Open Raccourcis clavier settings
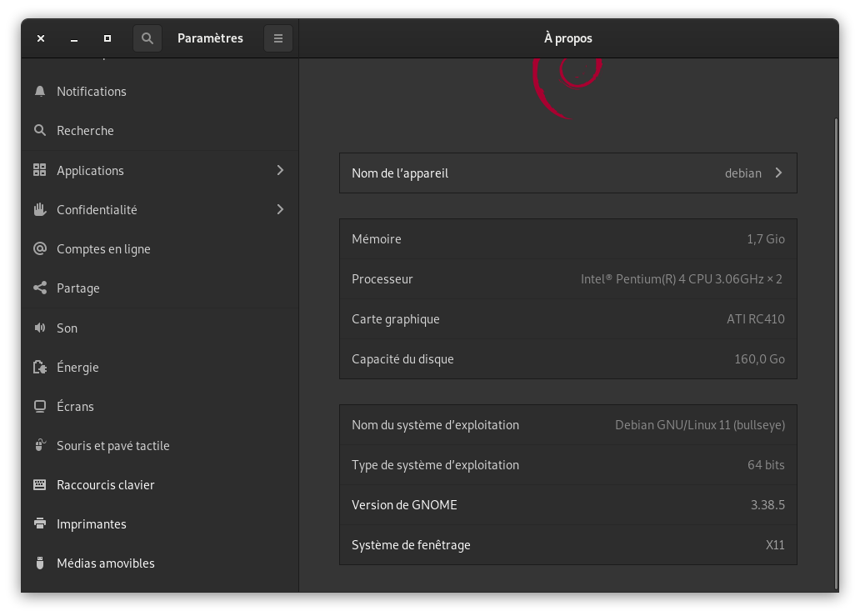The image size is (860, 616). (x=160, y=485)
